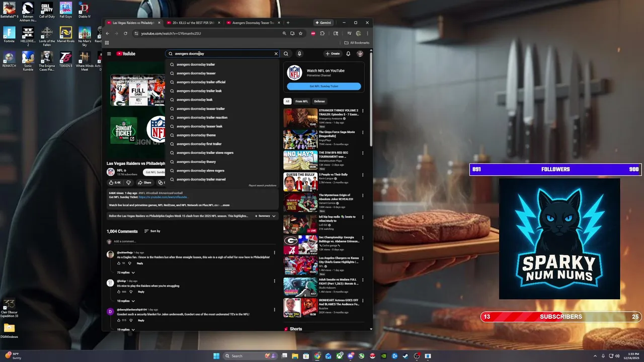Open Chrome site information icon in address bar
This screenshot has height=362, width=644.
136,33
